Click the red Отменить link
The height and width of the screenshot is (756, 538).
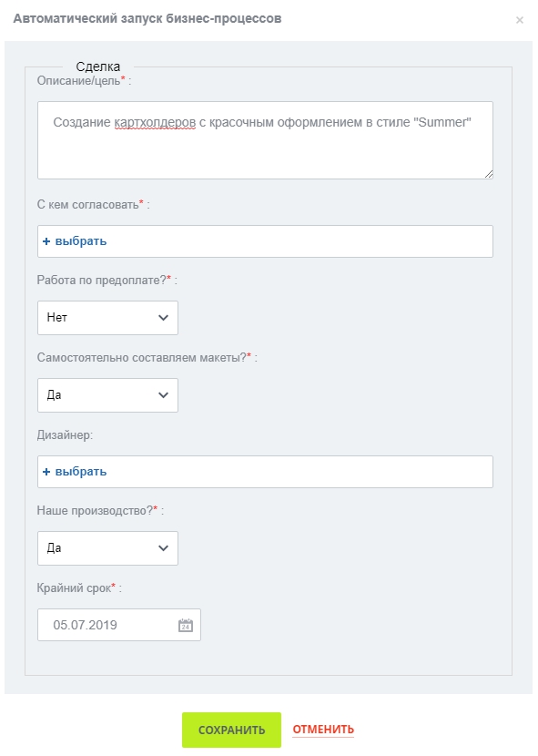pos(323,729)
